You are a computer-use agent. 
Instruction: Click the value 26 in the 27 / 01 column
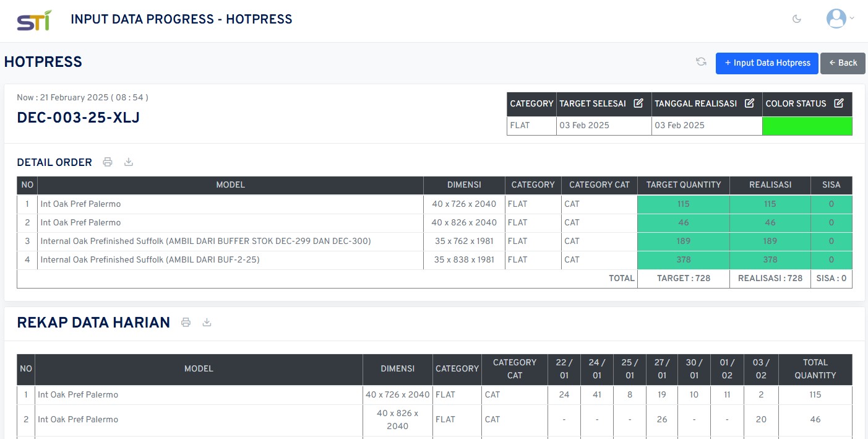tap(662, 419)
